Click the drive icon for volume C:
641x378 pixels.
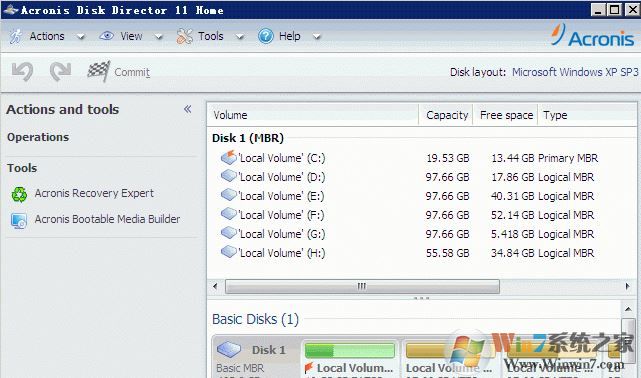point(229,157)
